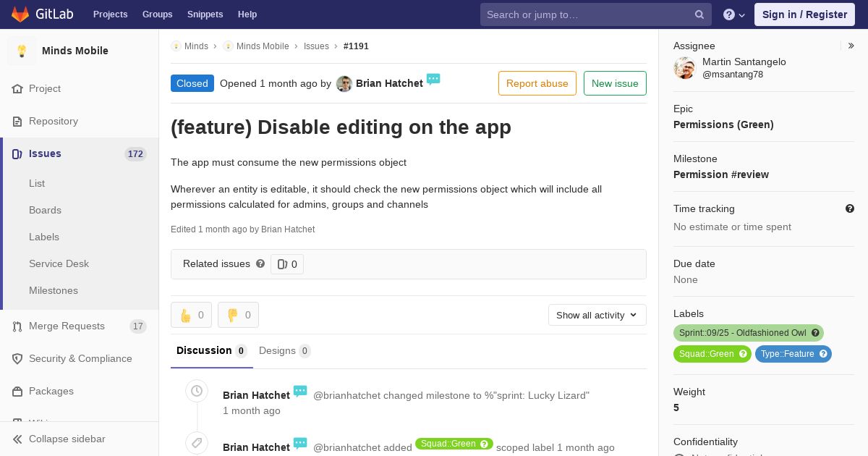The image size is (868, 456).
Task: Click the GitLab fox logo
Action: (20, 14)
